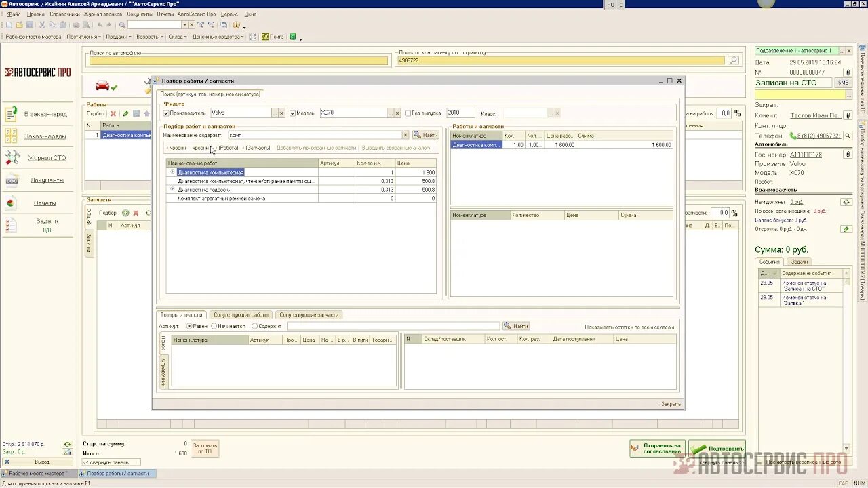Viewport: 868px width, 488px height.
Task: Click the Год выпуска 2010 field
Action: click(x=460, y=113)
